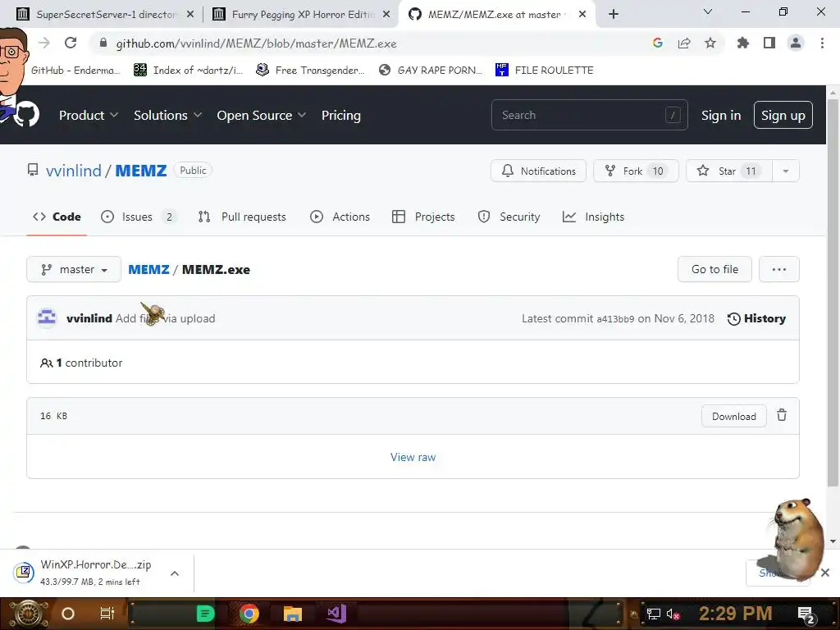Click the address bar URL
This screenshot has height=630, width=840.
click(256, 43)
